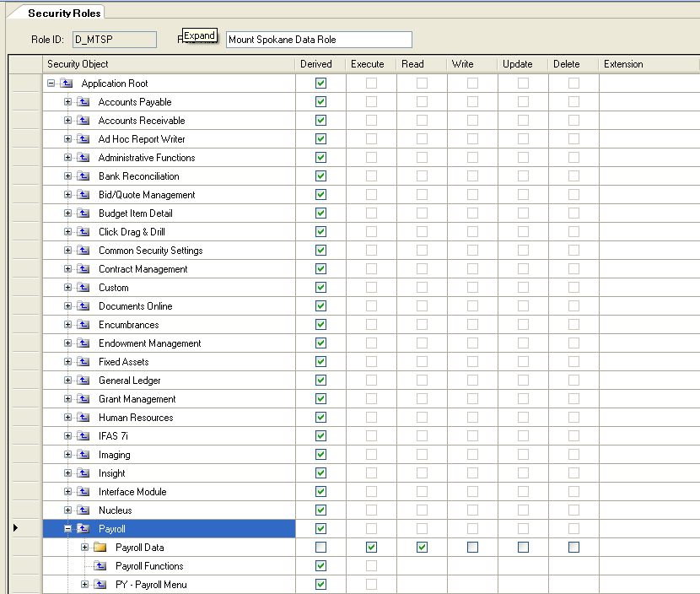Click inside the Role ID field
Image resolution: width=700 pixels, height=594 pixels.
point(114,39)
